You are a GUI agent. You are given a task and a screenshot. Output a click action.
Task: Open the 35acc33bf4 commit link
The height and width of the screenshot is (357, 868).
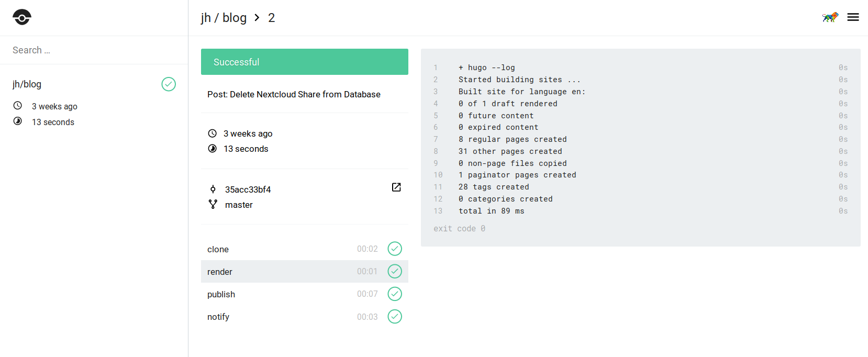pyautogui.click(x=248, y=189)
